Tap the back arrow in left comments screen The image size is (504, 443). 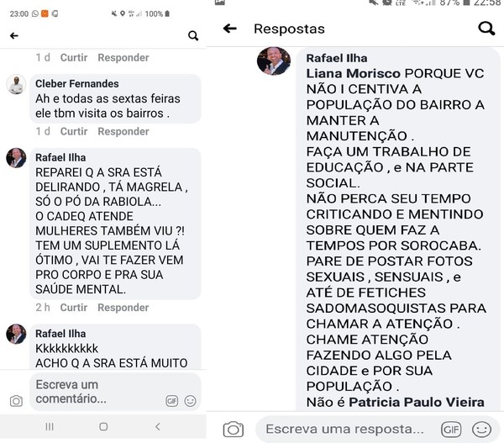point(13,36)
